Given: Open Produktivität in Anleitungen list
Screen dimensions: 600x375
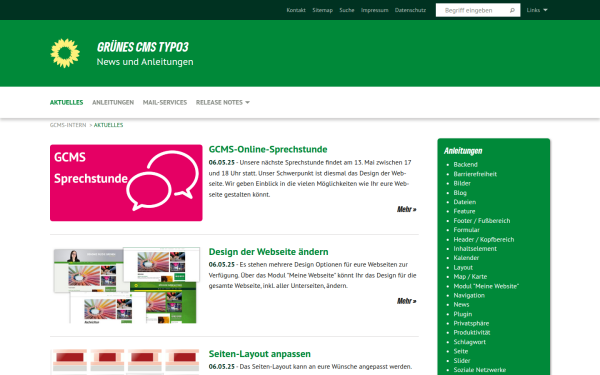Looking at the screenshot, I should click(472, 333).
